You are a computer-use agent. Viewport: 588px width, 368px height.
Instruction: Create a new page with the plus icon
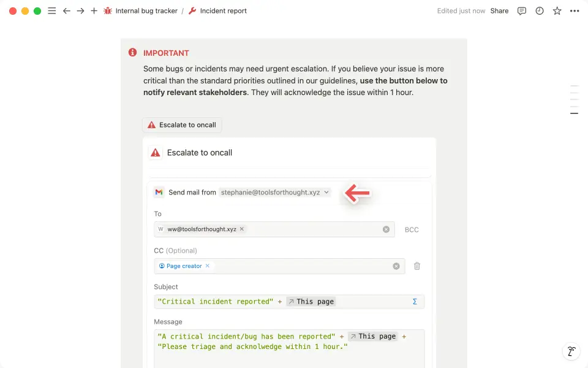click(93, 10)
